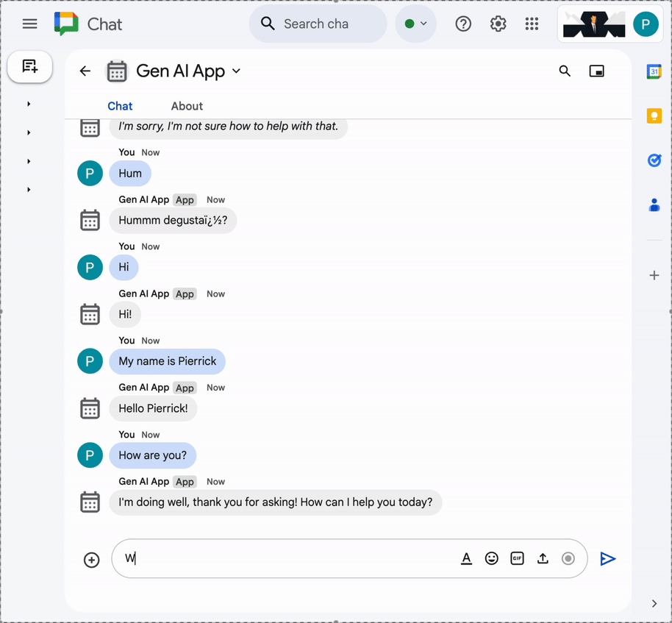Open Tasks in side panel

pyautogui.click(x=654, y=160)
